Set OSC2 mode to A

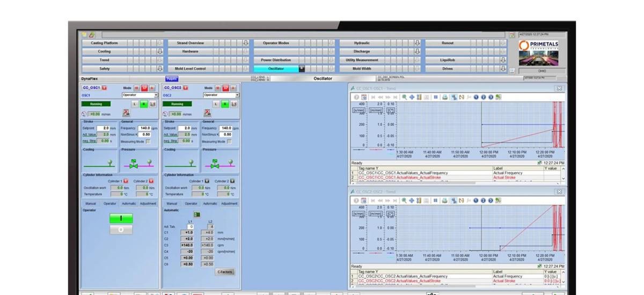(233, 88)
